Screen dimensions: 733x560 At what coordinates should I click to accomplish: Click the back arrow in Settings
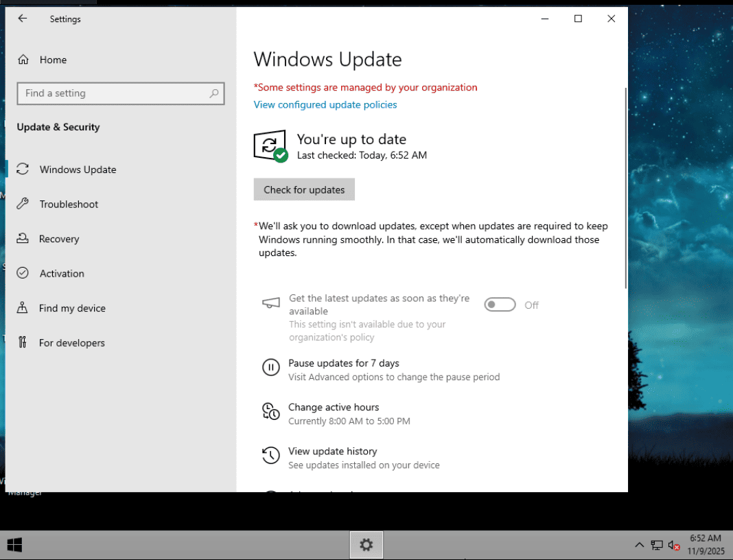tap(23, 19)
